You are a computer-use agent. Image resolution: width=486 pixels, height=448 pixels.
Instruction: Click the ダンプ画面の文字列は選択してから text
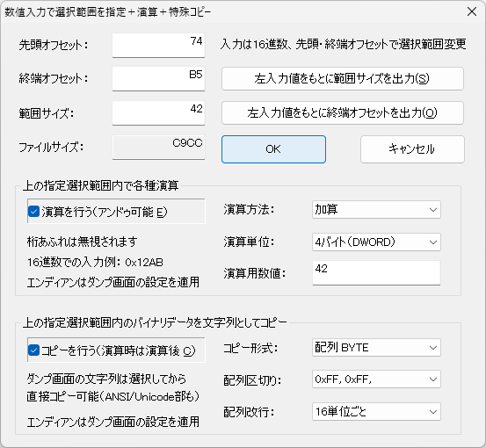[x=106, y=379]
